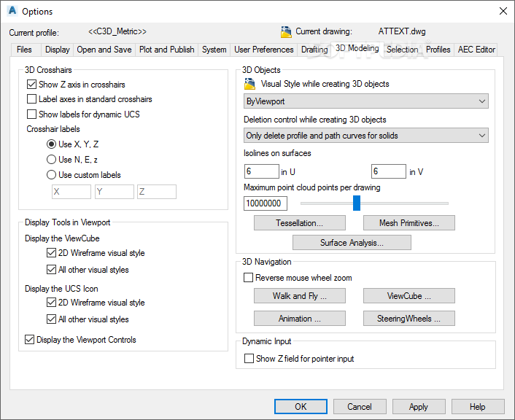Viewport: 515px width, 420px height.
Task: Open the Selection tab
Action: [x=403, y=50]
